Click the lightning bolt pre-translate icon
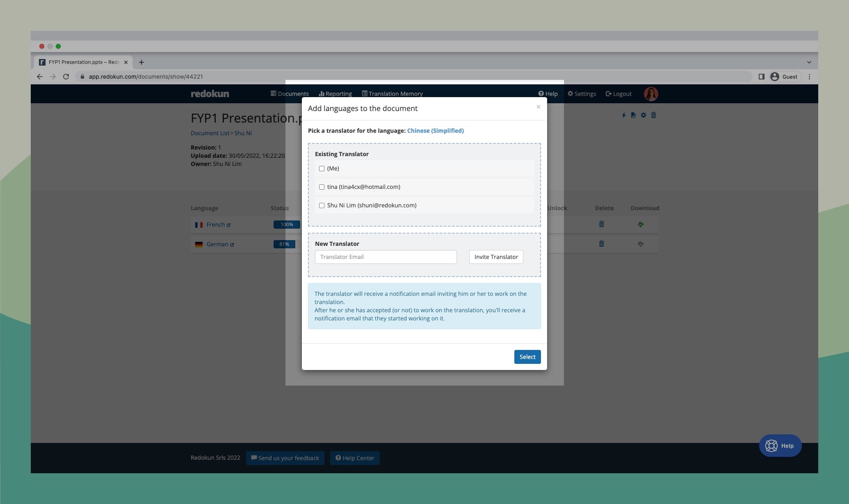 [623, 115]
